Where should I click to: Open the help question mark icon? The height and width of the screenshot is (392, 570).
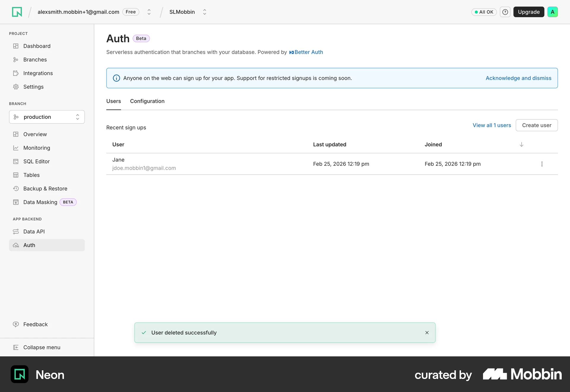click(x=505, y=12)
